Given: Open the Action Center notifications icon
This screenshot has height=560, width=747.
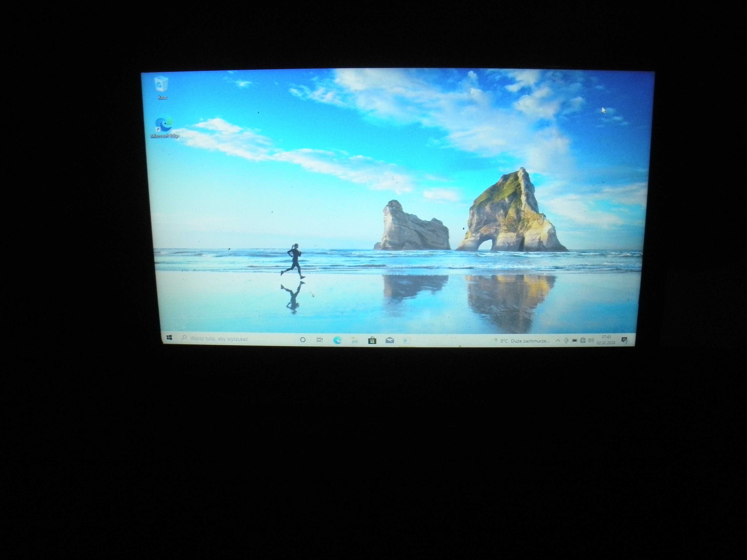Looking at the screenshot, I should point(624,340).
